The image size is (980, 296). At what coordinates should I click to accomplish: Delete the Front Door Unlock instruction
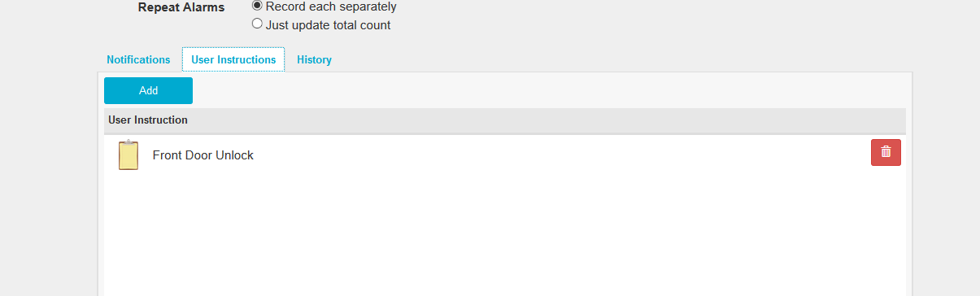886,152
